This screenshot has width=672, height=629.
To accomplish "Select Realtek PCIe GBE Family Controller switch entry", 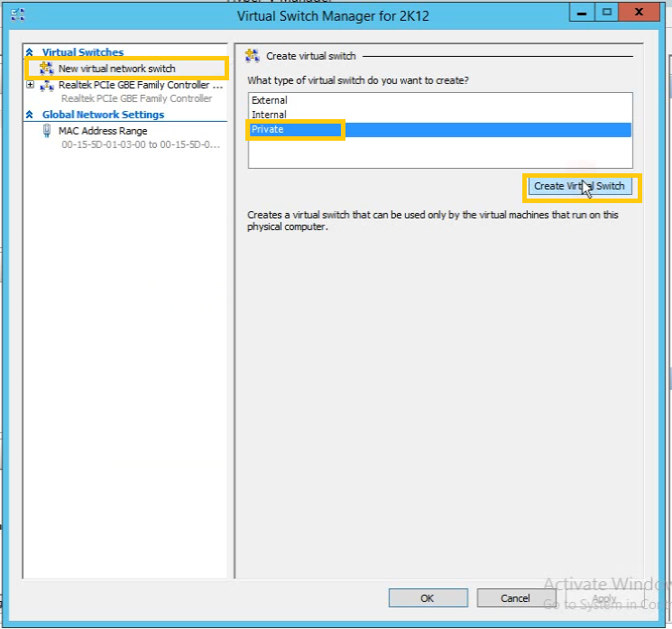I will 141,85.
